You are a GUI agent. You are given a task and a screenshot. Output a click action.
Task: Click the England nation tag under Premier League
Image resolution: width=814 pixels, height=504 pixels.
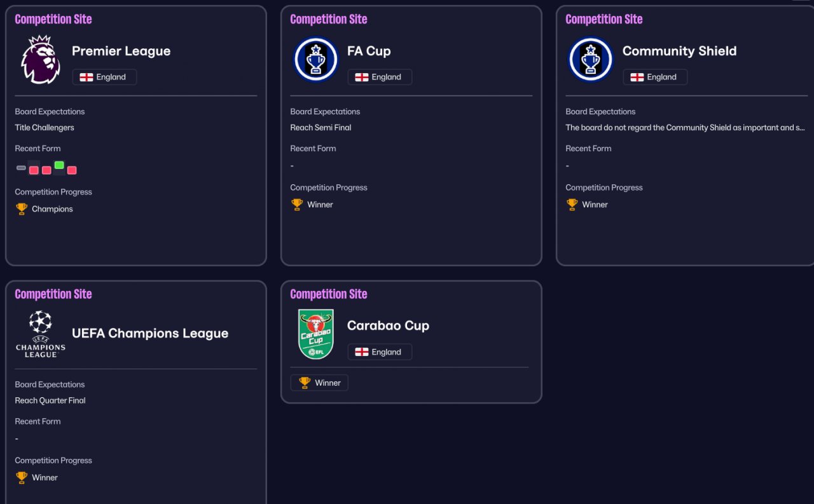[104, 77]
